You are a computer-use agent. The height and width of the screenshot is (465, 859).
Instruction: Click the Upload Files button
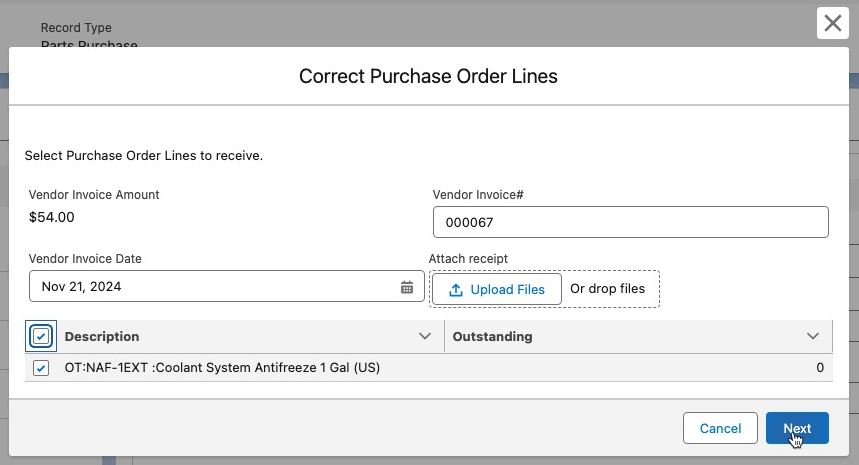pos(496,289)
